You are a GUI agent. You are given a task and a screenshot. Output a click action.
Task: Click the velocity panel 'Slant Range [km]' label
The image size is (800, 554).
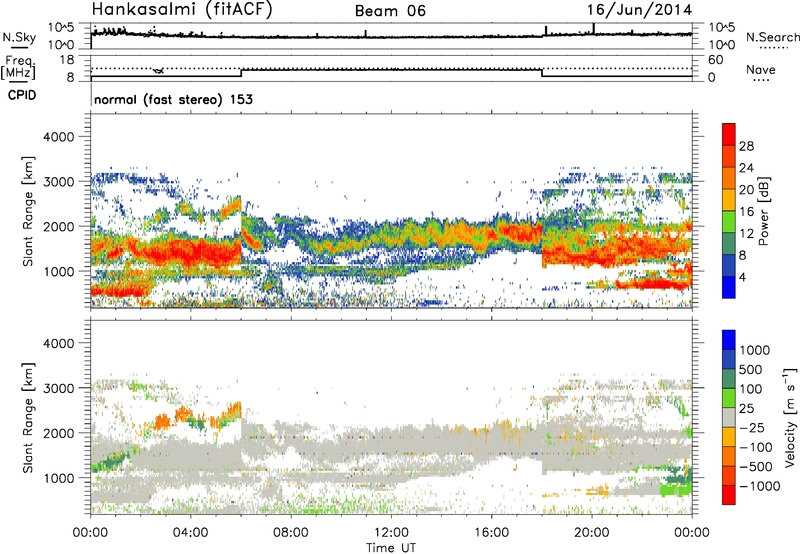(x=29, y=418)
